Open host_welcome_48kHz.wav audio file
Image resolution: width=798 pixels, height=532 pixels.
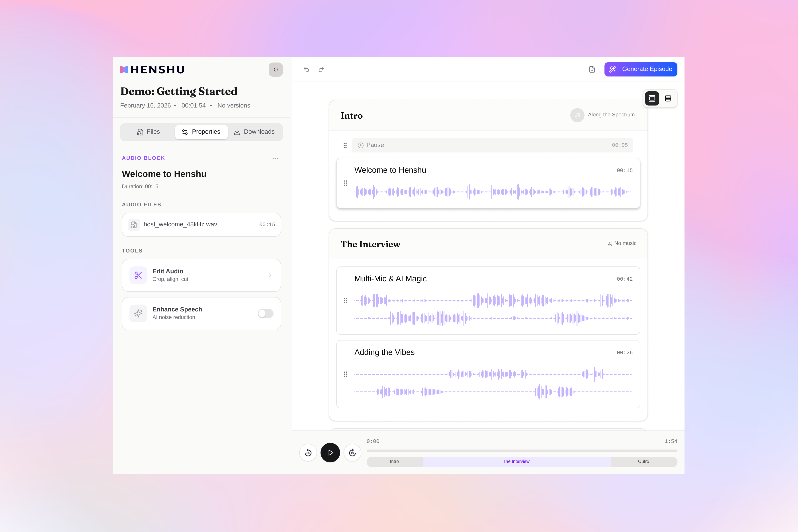(201, 225)
